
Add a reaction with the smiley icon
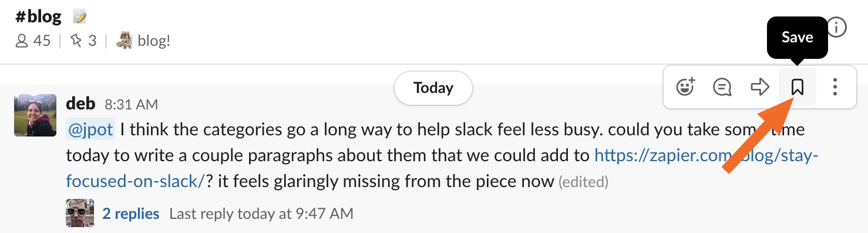pyautogui.click(x=685, y=88)
